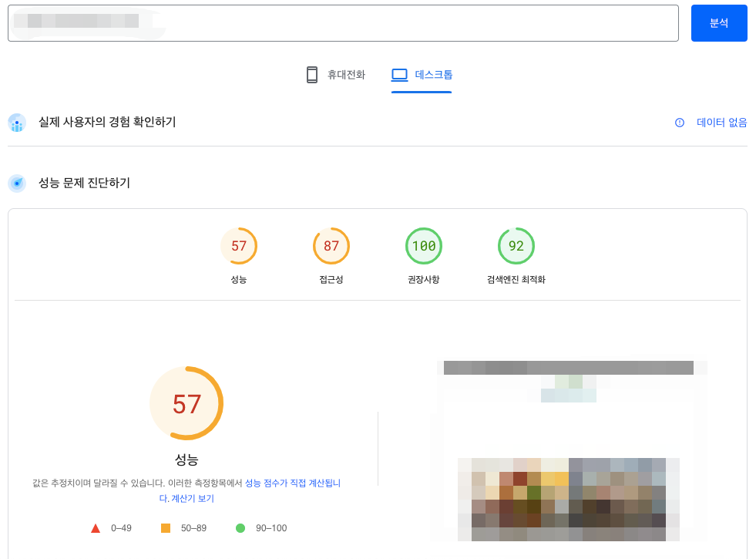Select the mobile phone icon next to 휴대전화

pyautogui.click(x=311, y=74)
